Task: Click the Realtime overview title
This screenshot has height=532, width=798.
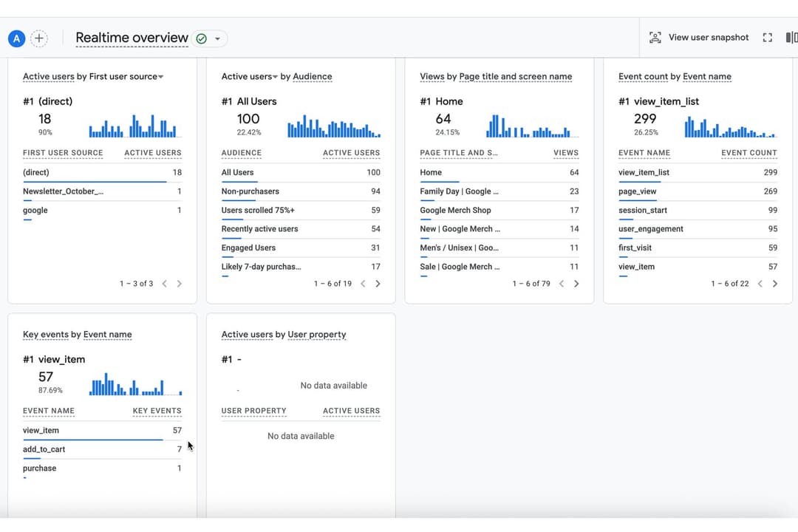Action: 132,38
